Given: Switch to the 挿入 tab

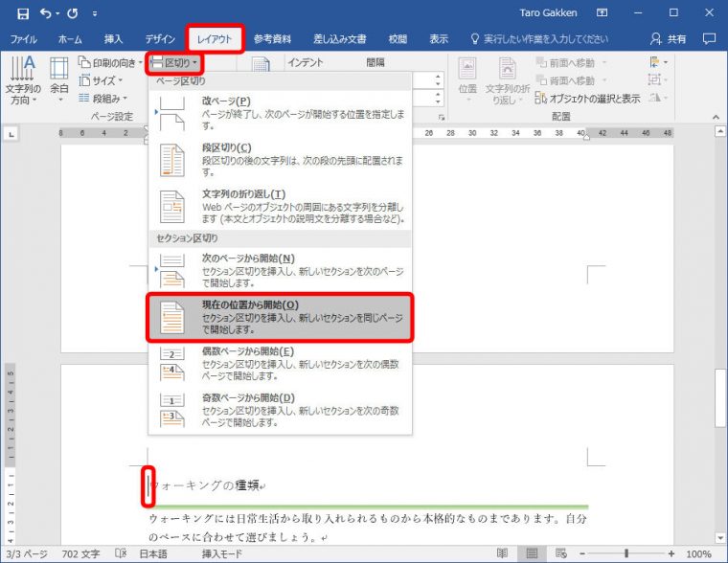Looking at the screenshot, I should coord(113,39).
